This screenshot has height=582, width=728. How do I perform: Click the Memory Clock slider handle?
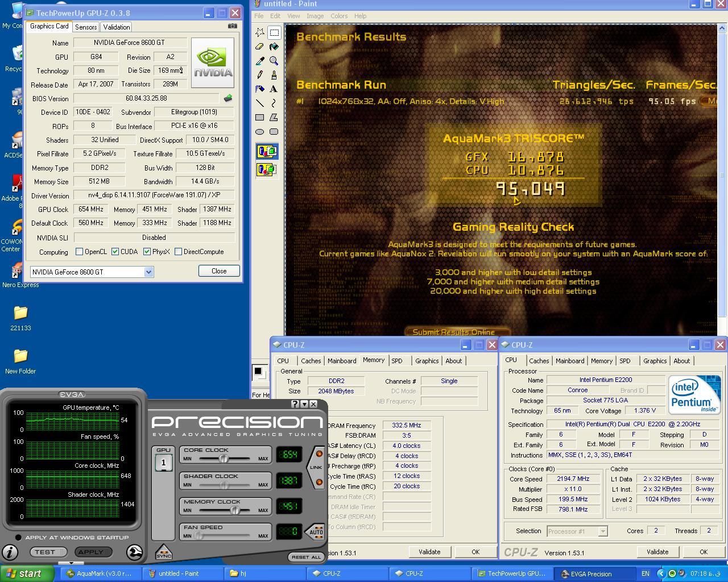point(234,510)
